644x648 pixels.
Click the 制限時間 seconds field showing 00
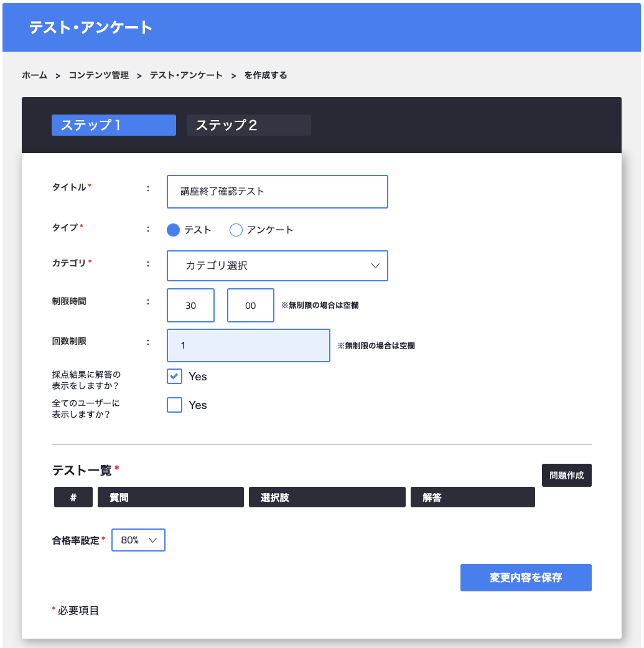click(250, 306)
